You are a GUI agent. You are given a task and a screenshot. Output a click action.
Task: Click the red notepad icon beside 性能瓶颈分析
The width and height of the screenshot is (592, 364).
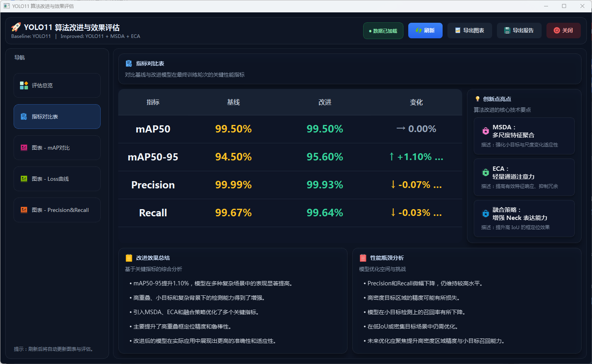point(363,258)
